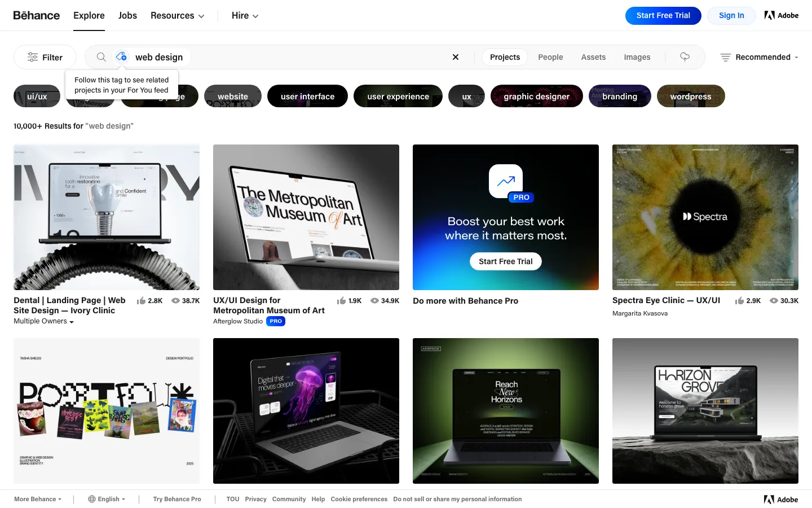812x508 pixels.
Task: Open the Reach New Horizons project thumbnail
Action: tap(506, 411)
